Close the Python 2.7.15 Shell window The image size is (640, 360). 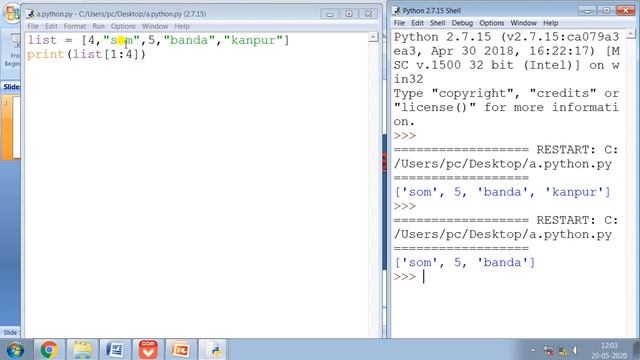[625, 11]
